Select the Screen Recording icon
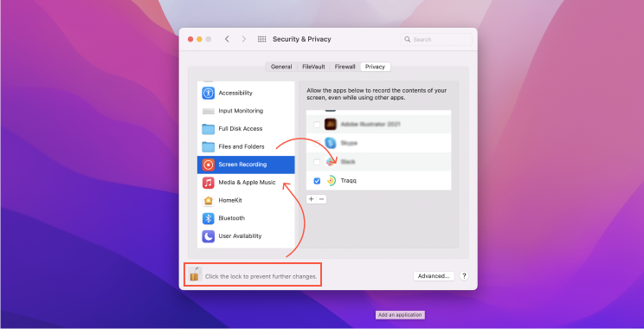 point(209,164)
